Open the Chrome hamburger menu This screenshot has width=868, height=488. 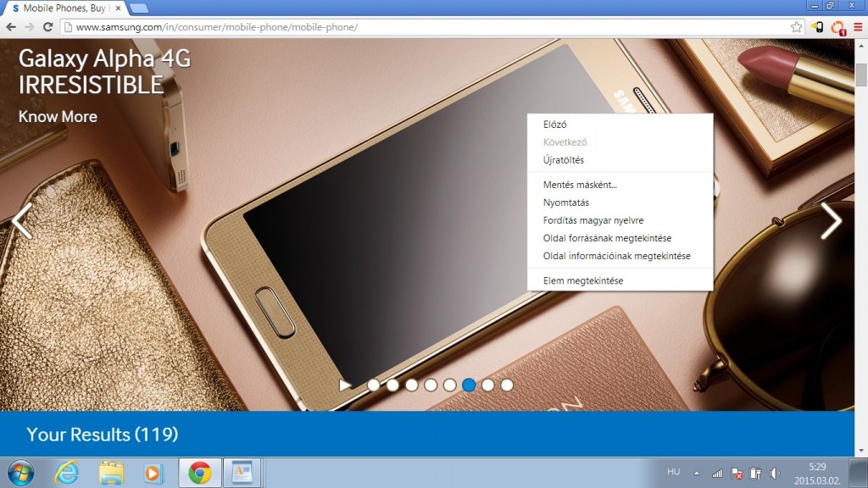coord(858,27)
